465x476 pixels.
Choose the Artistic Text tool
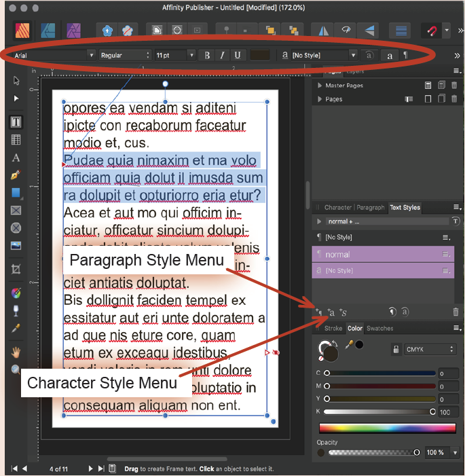pos(16,158)
